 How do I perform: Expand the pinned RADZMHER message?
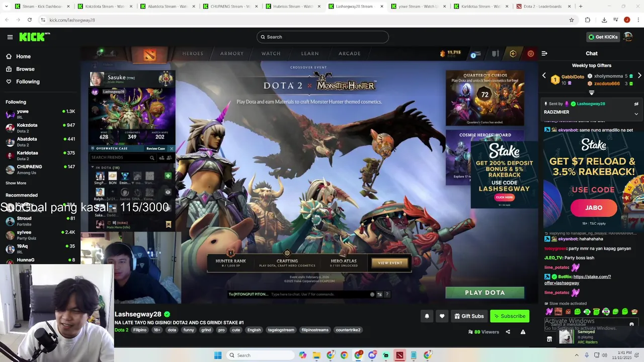pos(636,114)
